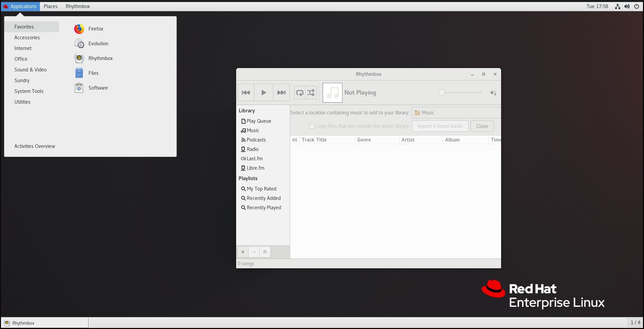Toggle repeat mode in Rhythmbox
This screenshot has height=329, width=644.
pos(300,93)
